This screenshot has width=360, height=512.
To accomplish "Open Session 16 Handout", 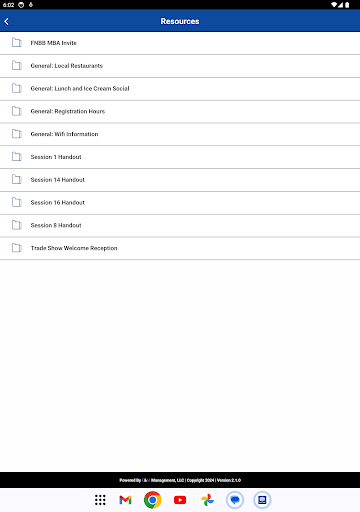I will pos(180,202).
